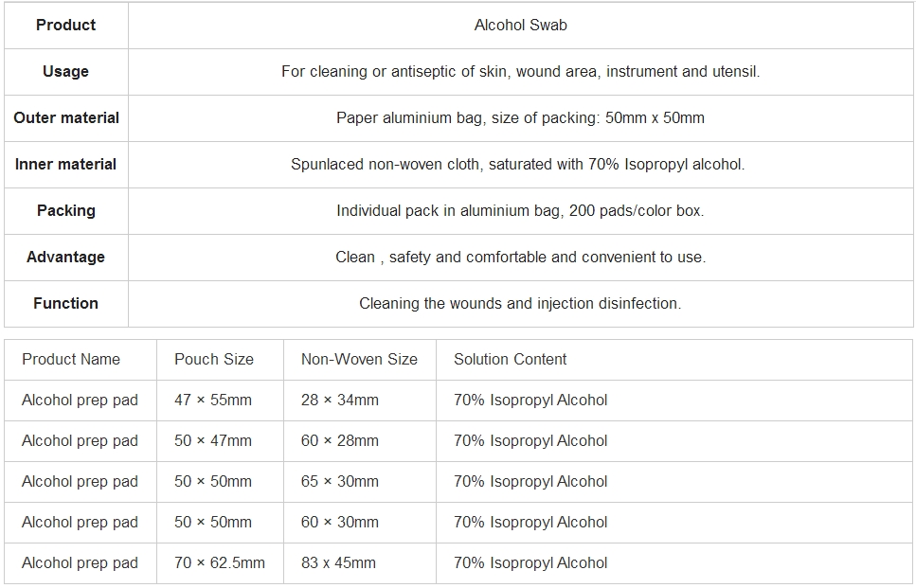Click the Alcohol Swab product value
The height and width of the screenshot is (588, 916).
tap(520, 25)
